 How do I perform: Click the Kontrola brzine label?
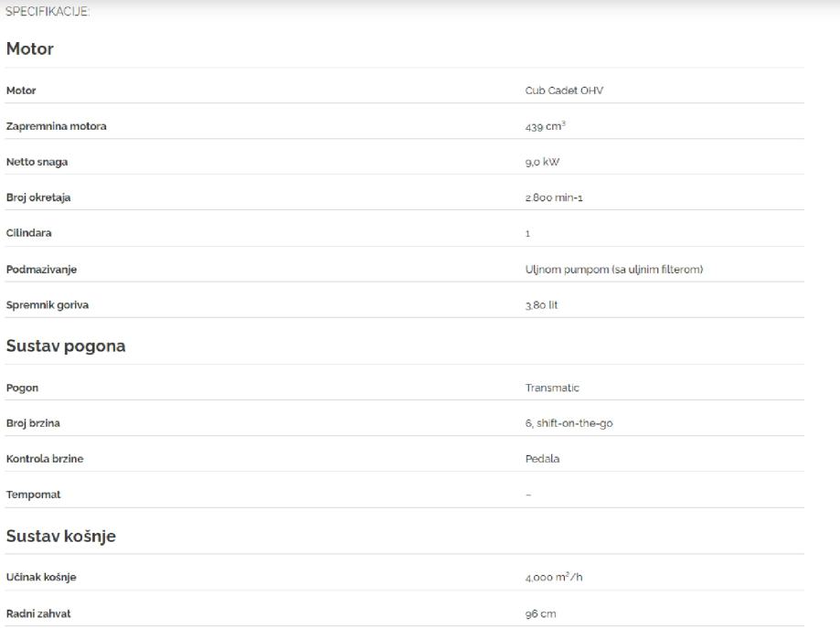[x=45, y=459]
